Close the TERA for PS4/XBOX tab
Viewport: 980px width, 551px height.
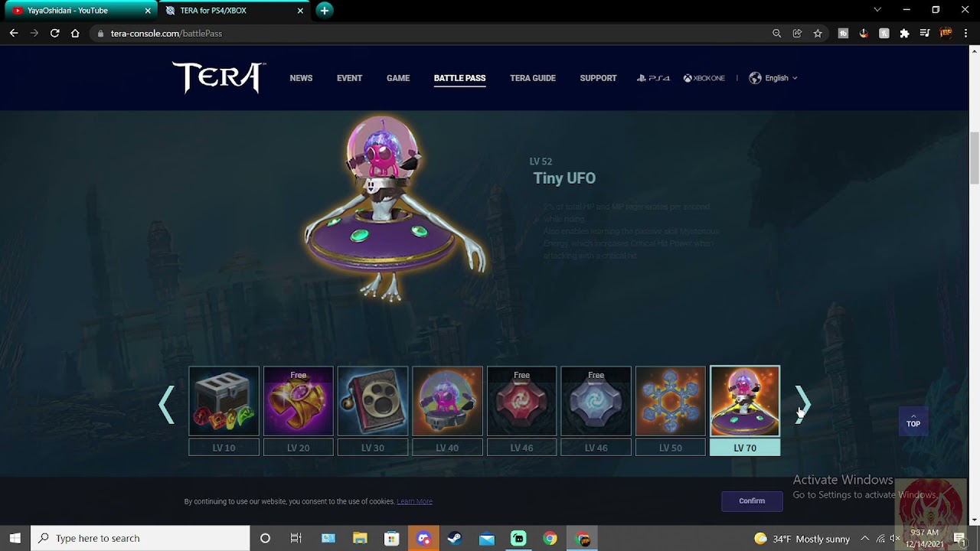click(x=300, y=11)
